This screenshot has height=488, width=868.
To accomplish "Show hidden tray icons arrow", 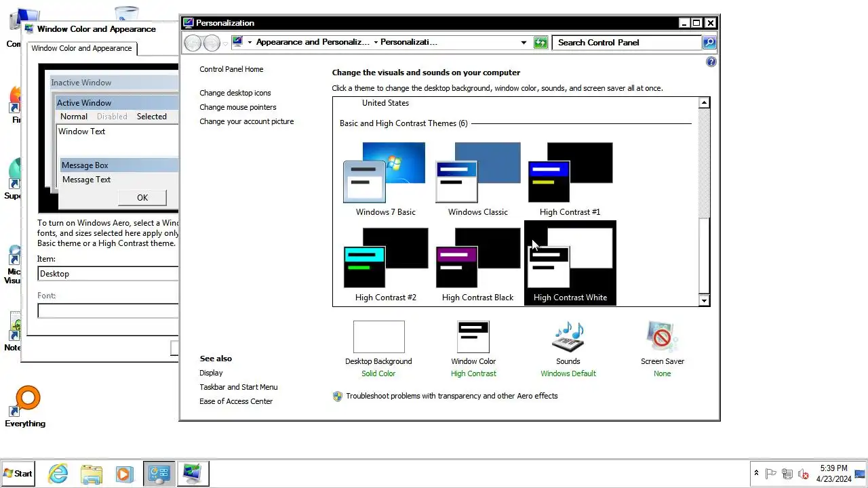I will (756, 474).
